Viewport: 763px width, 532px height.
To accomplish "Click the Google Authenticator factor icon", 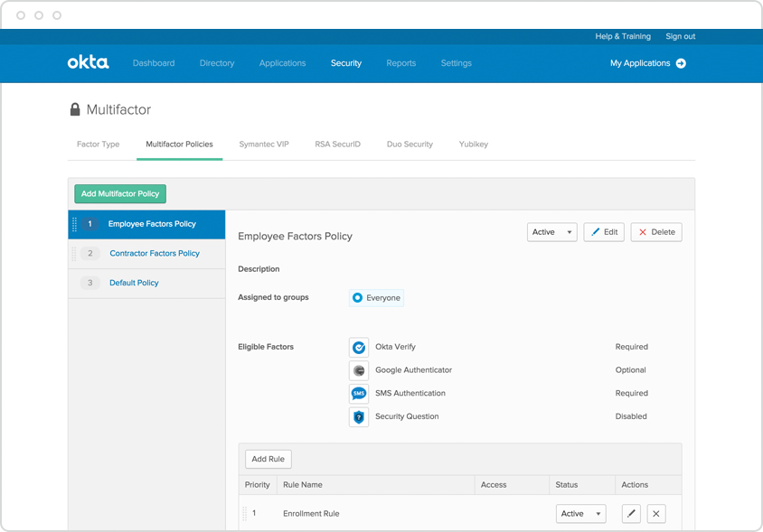I will click(x=359, y=369).
